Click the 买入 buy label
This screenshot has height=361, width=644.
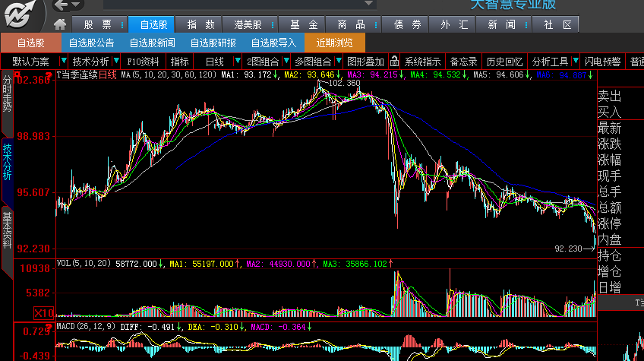pos(610,112)
